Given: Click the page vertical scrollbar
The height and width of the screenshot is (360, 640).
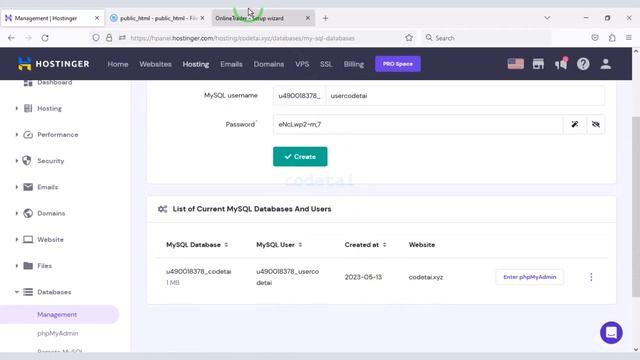Looking at the screenshot, I should point(636,206).
